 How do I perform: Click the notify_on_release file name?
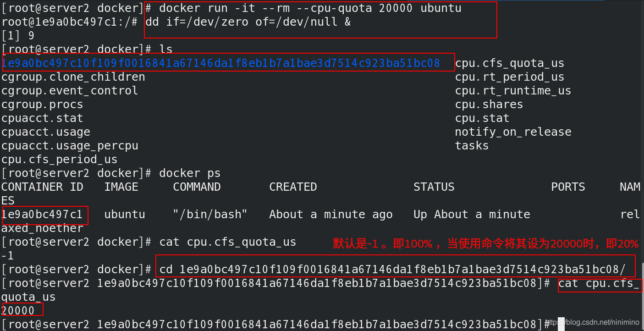pyautogui.click(x=513, y=132)
